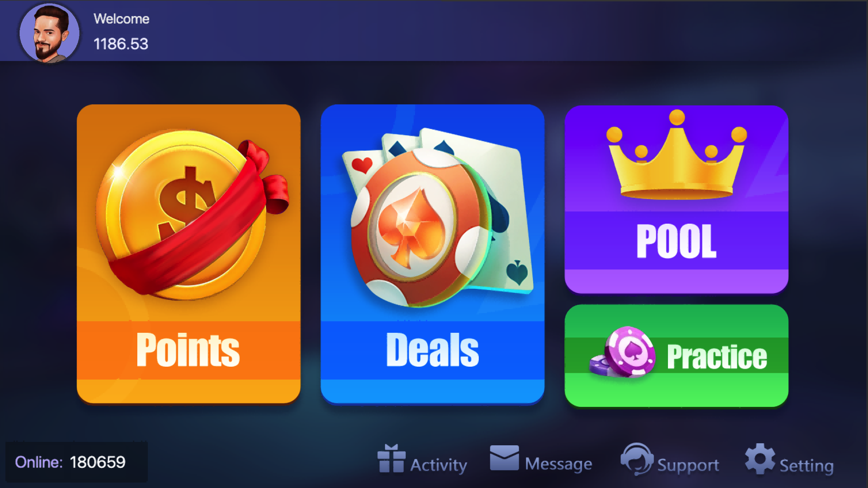The height and width of the screenshot is (488, 868).
Task: Open the Setting text label
Action: [807, 466]
